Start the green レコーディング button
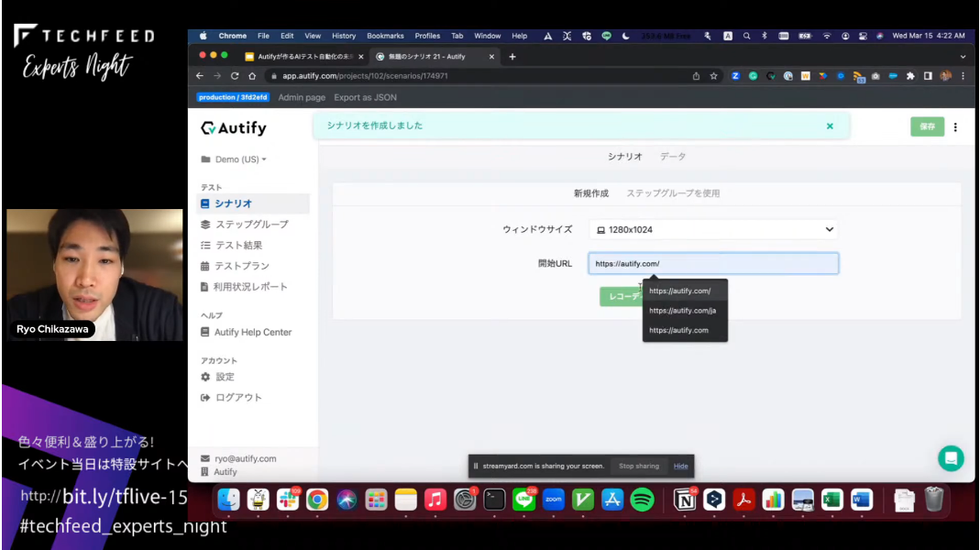 click(622, 296)
